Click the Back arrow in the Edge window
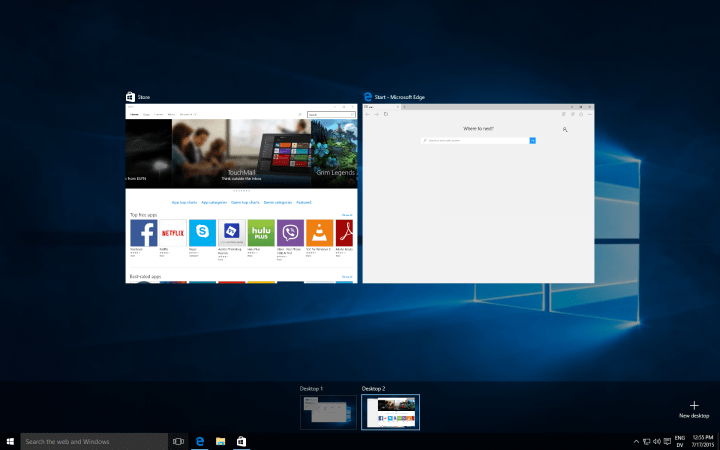The height and width of the screenshot is (450, 720). pyautogui.click(x=368, y=114)
